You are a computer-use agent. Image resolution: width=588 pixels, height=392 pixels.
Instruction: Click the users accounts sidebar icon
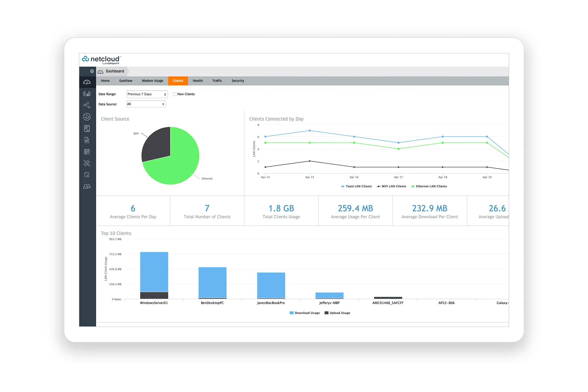pyautogui.click(x=87, y=186)
